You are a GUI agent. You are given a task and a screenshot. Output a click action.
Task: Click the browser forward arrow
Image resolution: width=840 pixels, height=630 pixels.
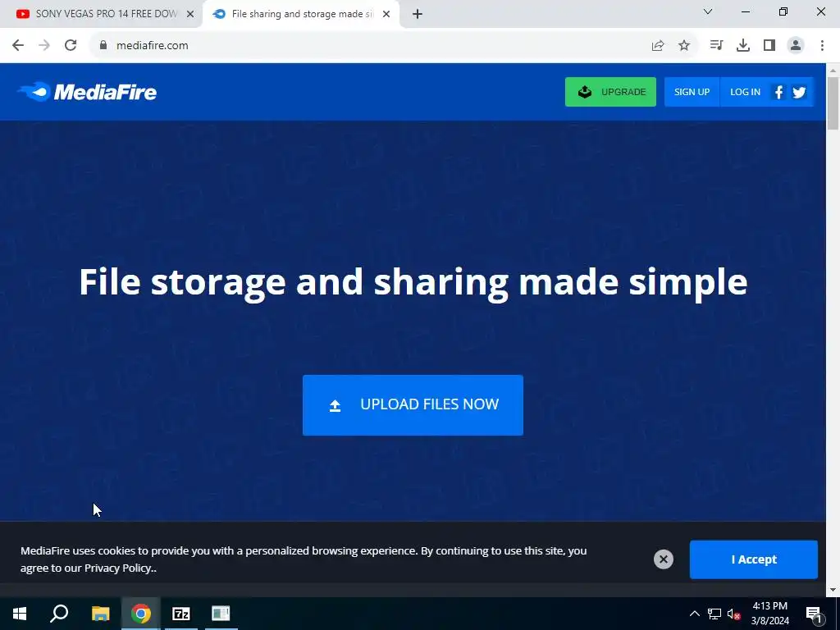pyautogui.click(x=44, y=46)
